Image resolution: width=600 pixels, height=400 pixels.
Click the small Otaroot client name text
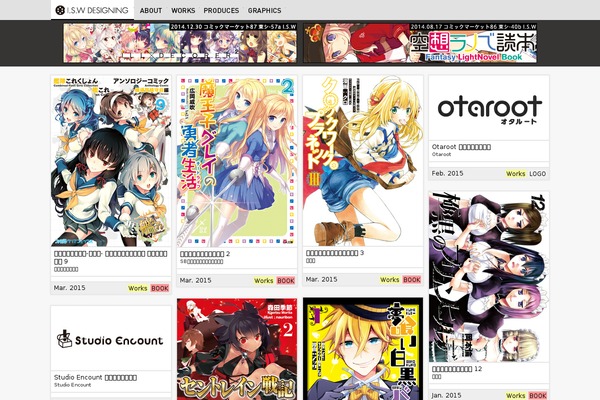click(441, 155)
